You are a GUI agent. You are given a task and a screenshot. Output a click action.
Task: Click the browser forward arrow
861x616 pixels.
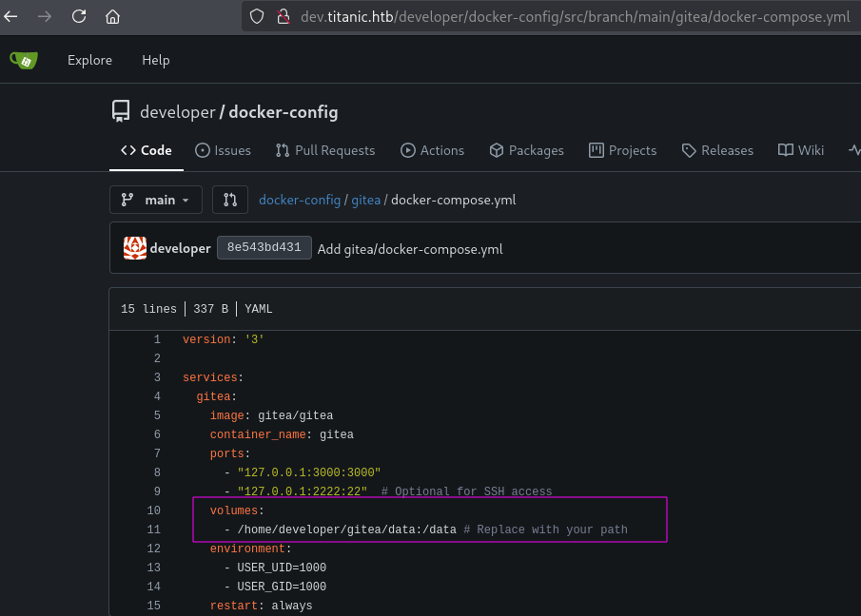tap(45, 16)
